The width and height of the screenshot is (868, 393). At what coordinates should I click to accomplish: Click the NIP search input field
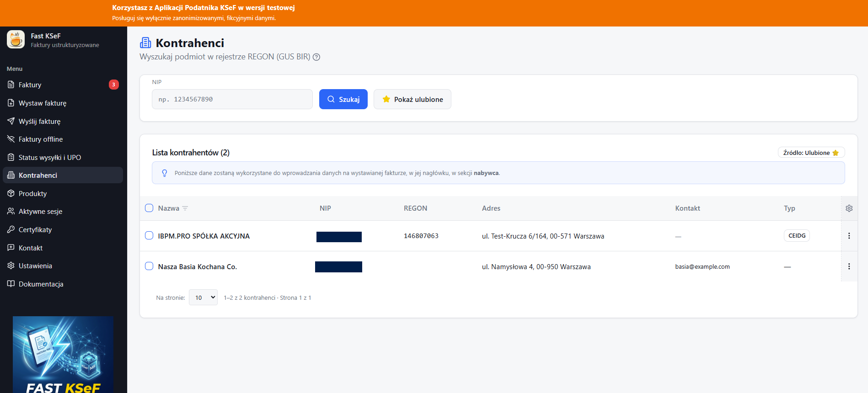[232, 99]
